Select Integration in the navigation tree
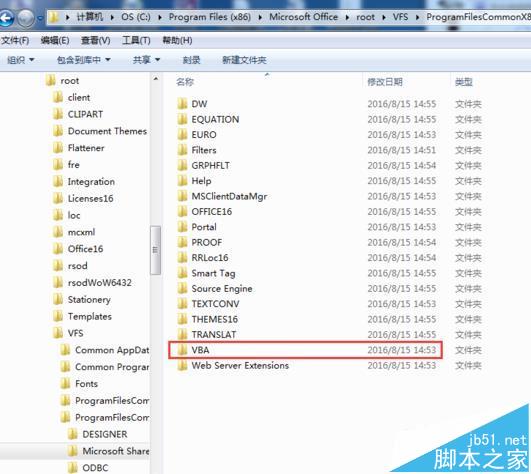 tap(91, 181)
